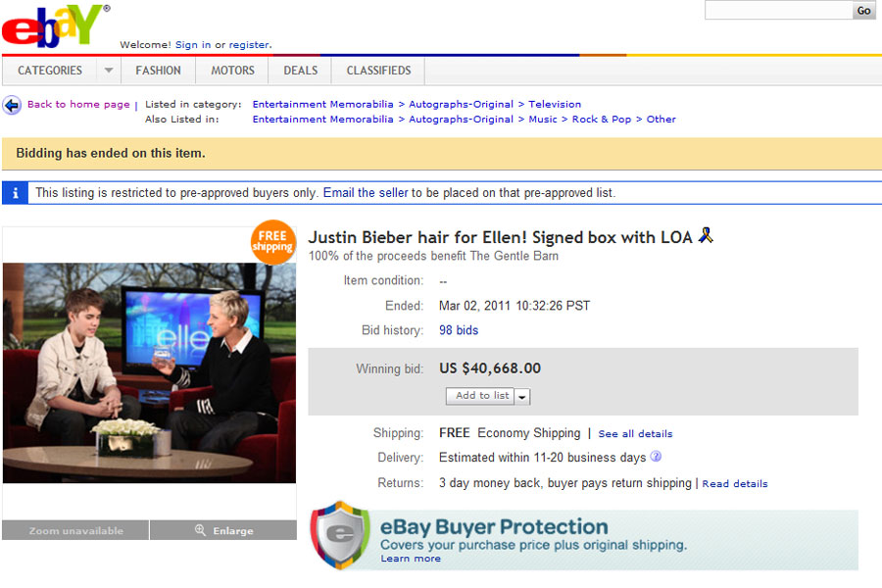Screen dimensions: 882x588
Task: Open Entertainment Memorabilia in Also Listed in
Action: 322,120
